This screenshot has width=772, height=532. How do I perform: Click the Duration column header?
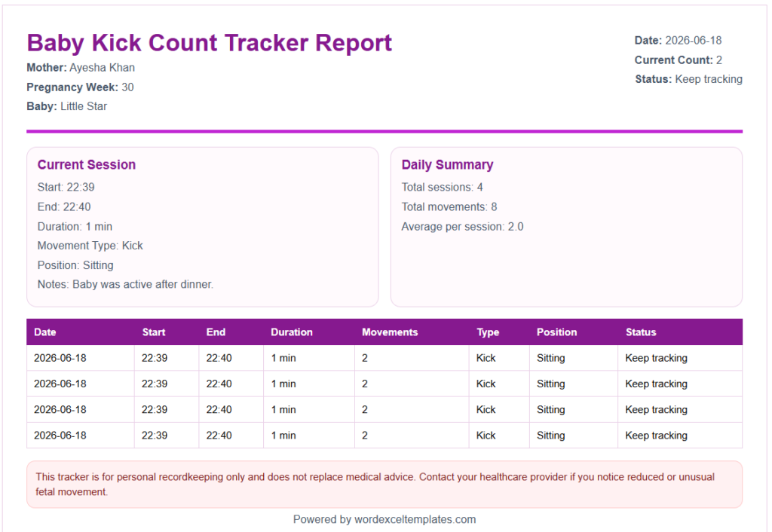292,332
